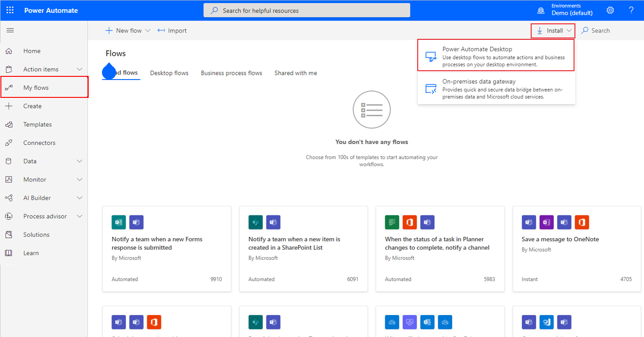Screen dimensions: 644x337
Task: Collapse the navigation with hamburger icon
Action: tap(10, 31)
